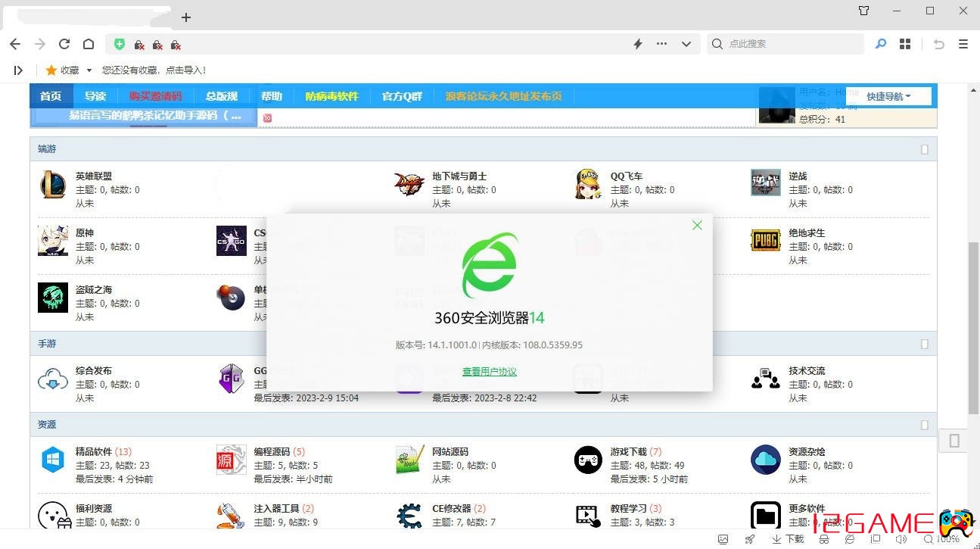Viewport: 980px width, 549px height.
Task: Click the blue search magnifier button
Action: (881, 44)
